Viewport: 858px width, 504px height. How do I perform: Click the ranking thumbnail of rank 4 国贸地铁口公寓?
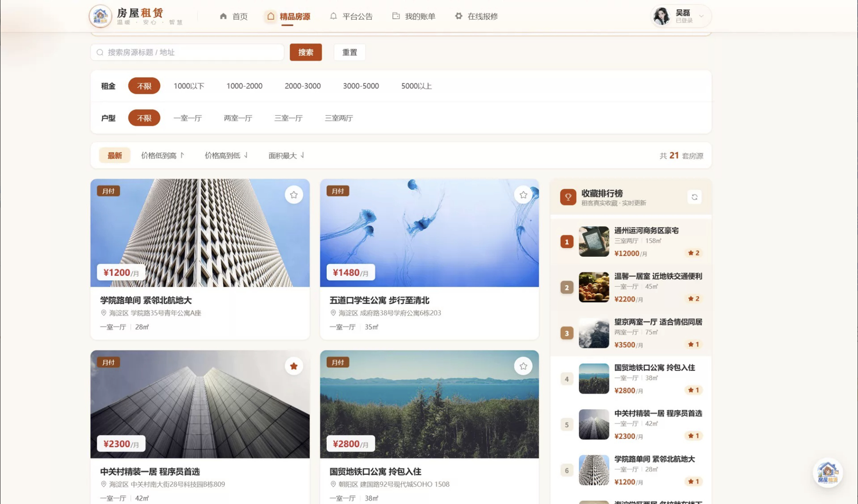(594, 379)
